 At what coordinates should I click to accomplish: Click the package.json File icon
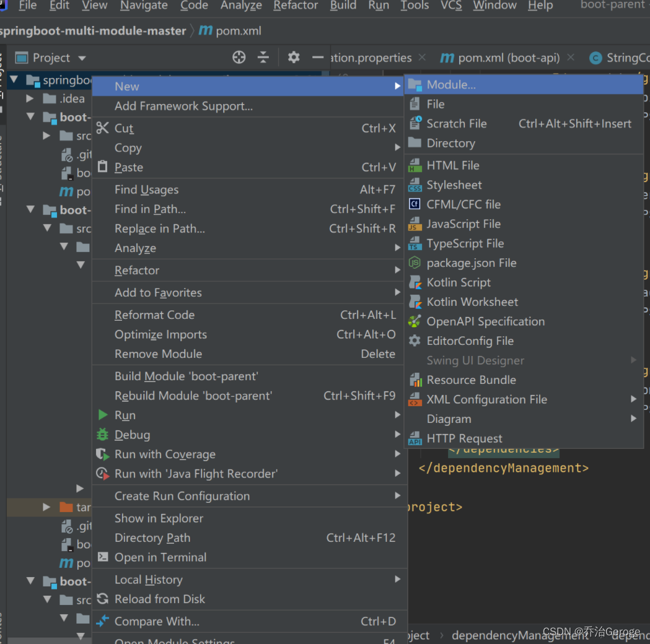pyautogui.click(x=415, y=263)
